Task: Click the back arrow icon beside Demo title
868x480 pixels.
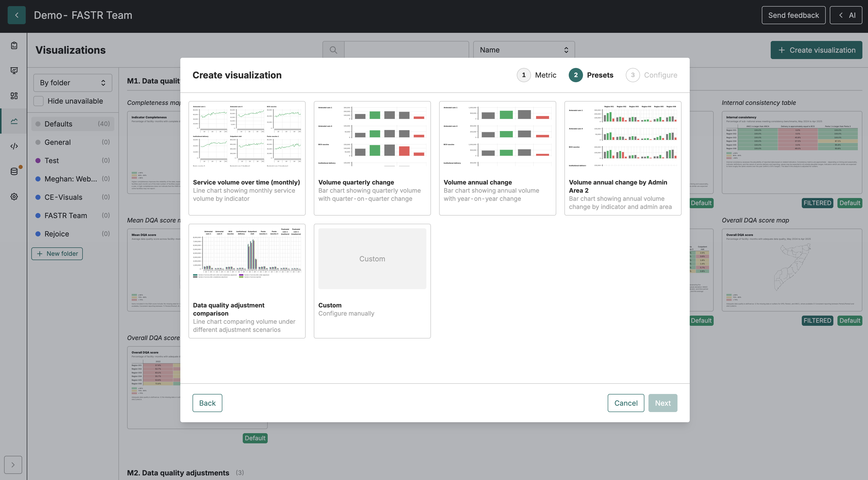Action: [x=17, y=15]
